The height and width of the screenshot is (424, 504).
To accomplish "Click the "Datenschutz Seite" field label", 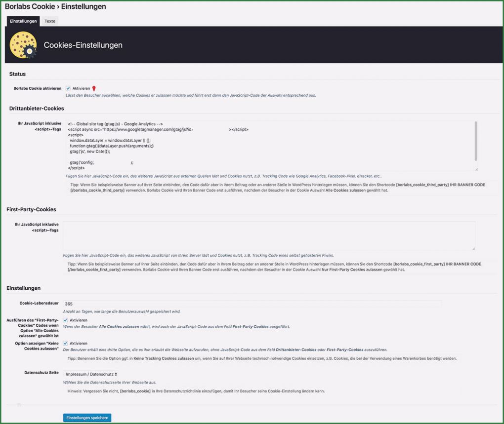I will coord(42,373).
